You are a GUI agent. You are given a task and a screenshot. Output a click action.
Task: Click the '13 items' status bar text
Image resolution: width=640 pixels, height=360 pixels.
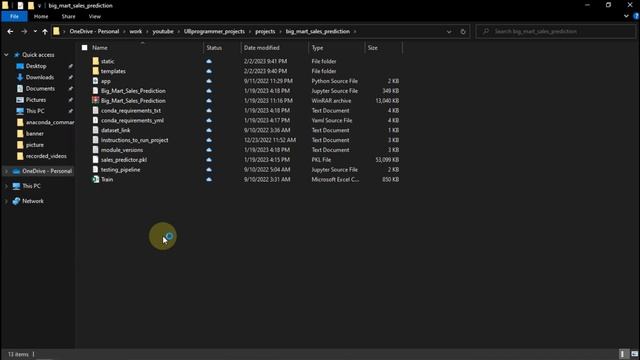click(x=18, y=354)
